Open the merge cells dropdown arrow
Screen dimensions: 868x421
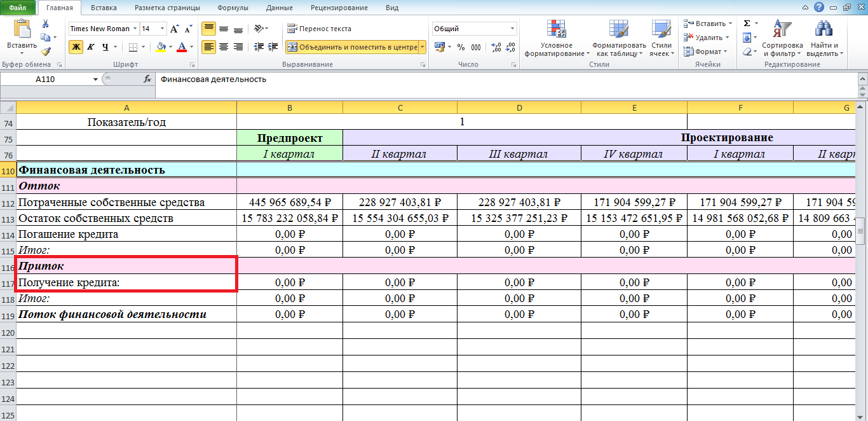[x=422, y=47]
